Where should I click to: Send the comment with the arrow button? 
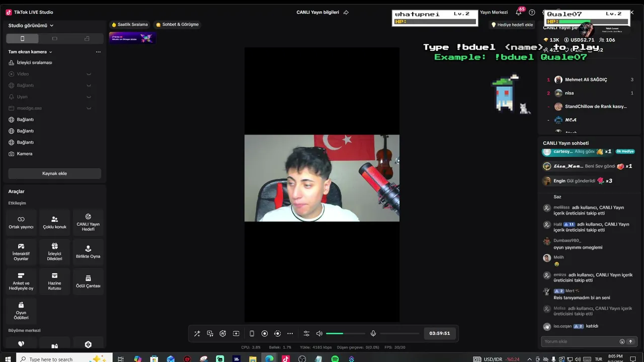630,342
